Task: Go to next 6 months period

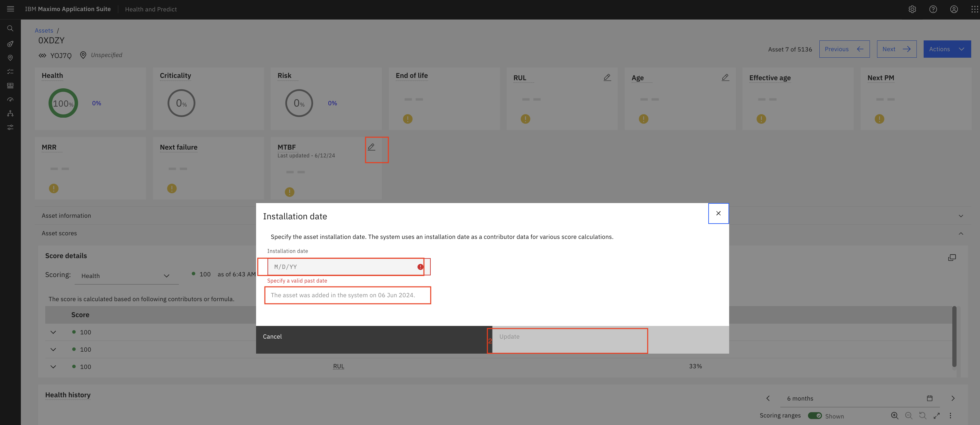Action: (953, 398)
